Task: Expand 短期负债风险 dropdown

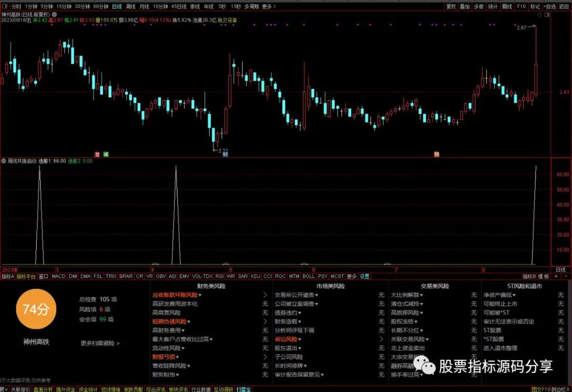Action: point(189,322)
